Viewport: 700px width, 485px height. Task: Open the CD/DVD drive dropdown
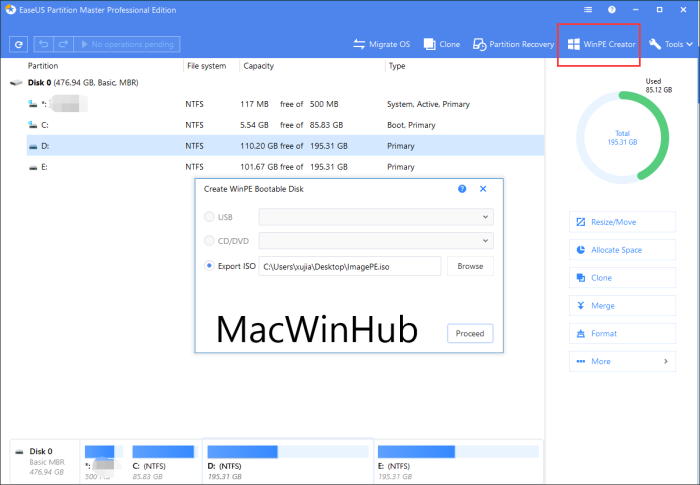[x=376, y=241]
